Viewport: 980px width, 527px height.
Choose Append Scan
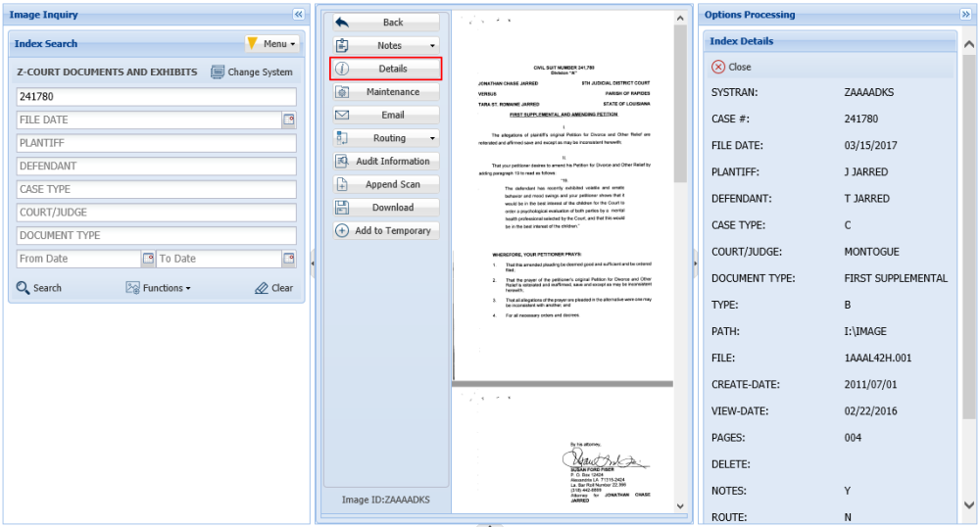385,184
